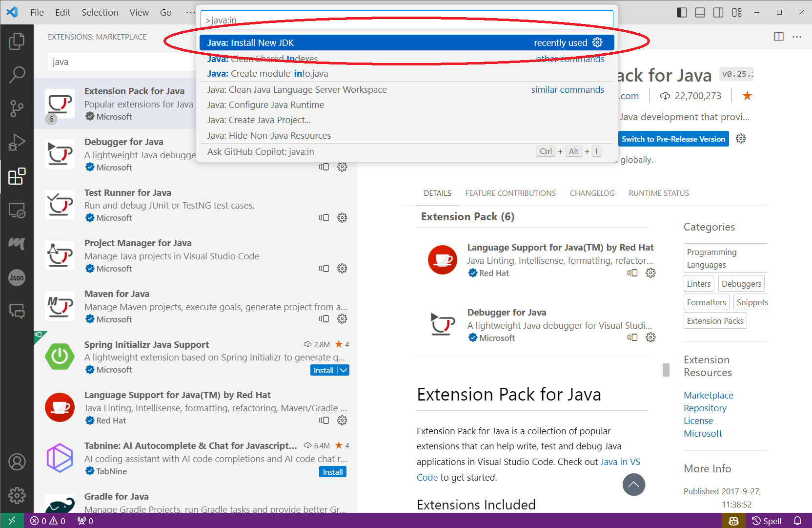Screen dimensions: 812x528
Task: Open manage gear for Project Manager for Java
Action: (342, 268)
